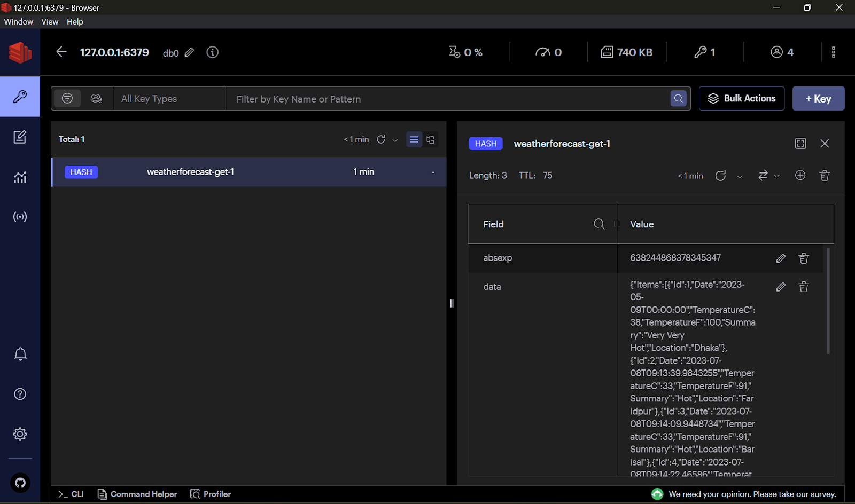Open the Analysis Tools sidebar icon

coord(20,177)
